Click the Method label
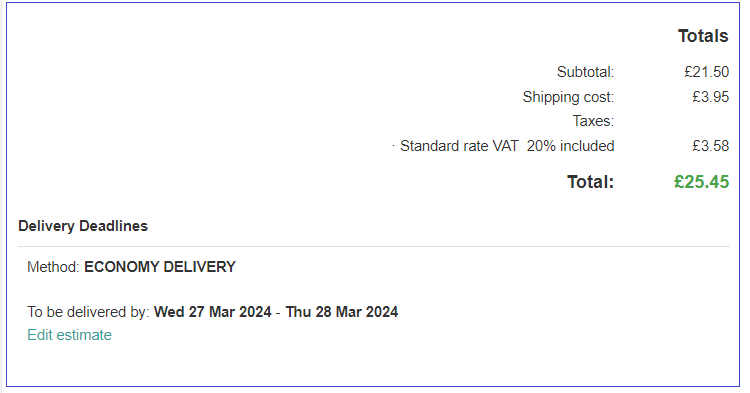 [x=53, y=267]
